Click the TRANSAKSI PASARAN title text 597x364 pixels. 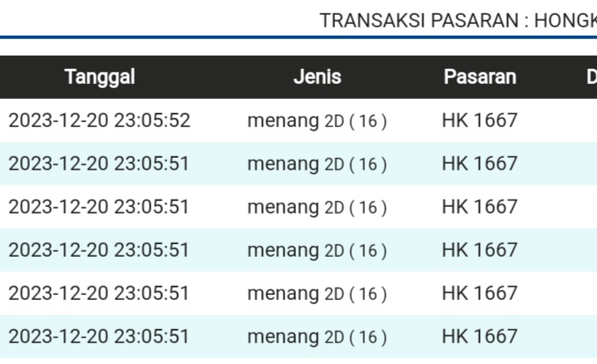point(457,21)
